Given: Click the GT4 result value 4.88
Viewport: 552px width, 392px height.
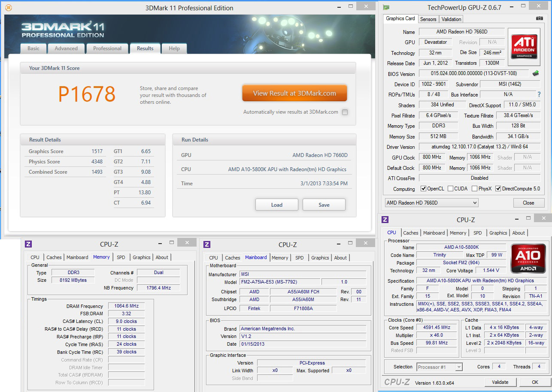Looking at the screenshot, I should coord(146,182).
